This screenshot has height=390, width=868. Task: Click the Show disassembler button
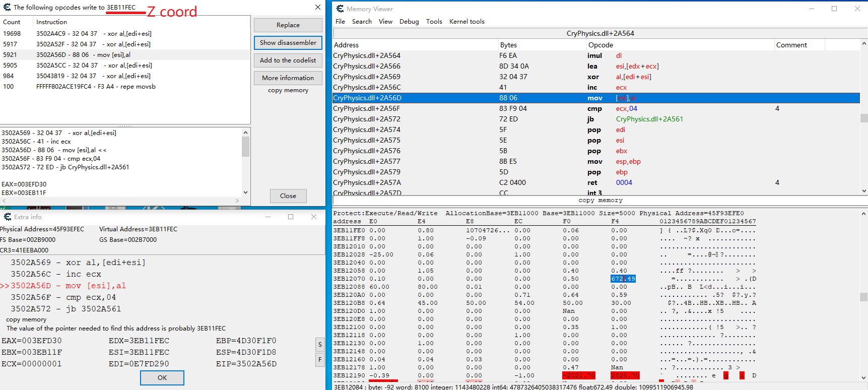[x=288, y=43]
